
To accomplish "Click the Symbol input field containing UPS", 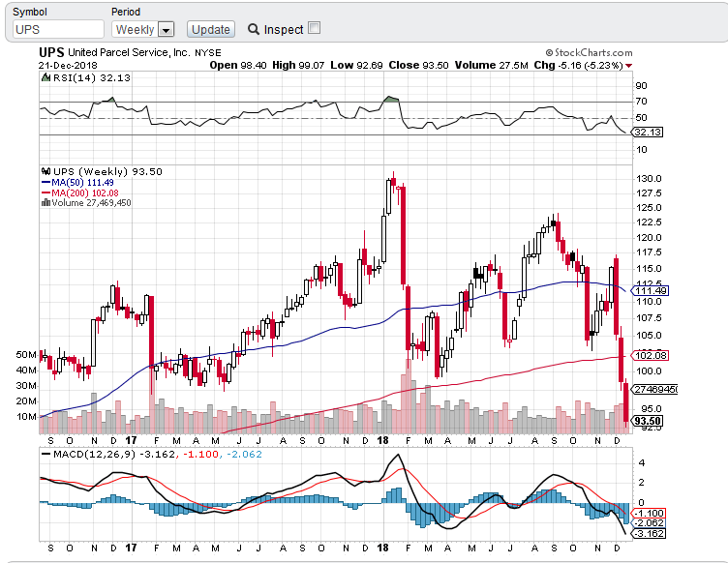I will 58,29.
